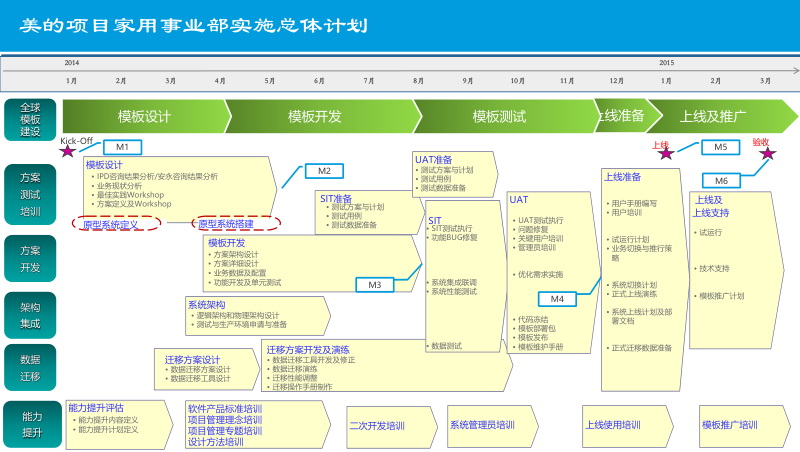
Task: Click the 迁移方案开发及演练 box heading
Action: coord(308,350)
